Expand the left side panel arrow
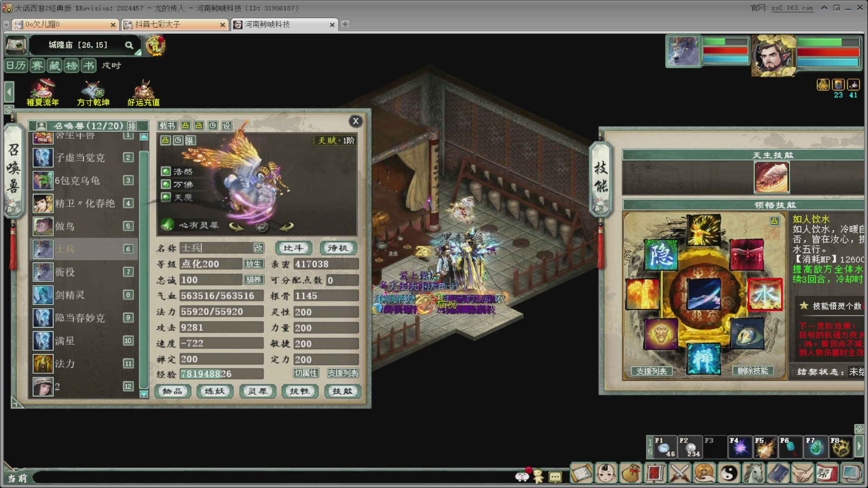This screenshot has height=488, width=868. (9, 92)
